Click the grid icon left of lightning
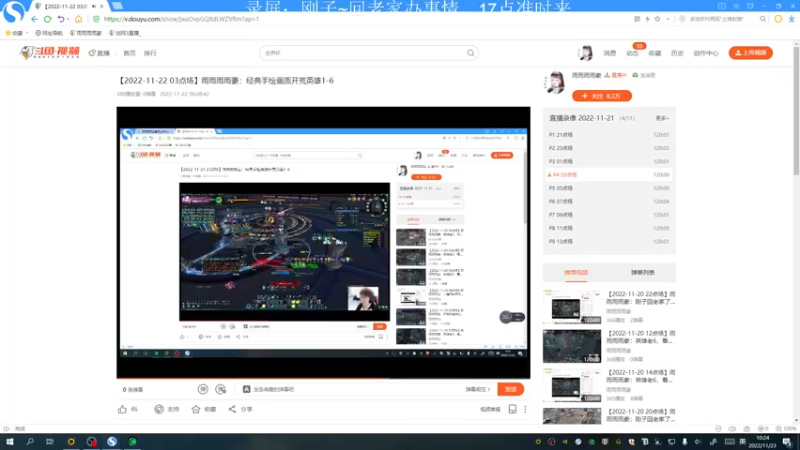 point(637,19)
